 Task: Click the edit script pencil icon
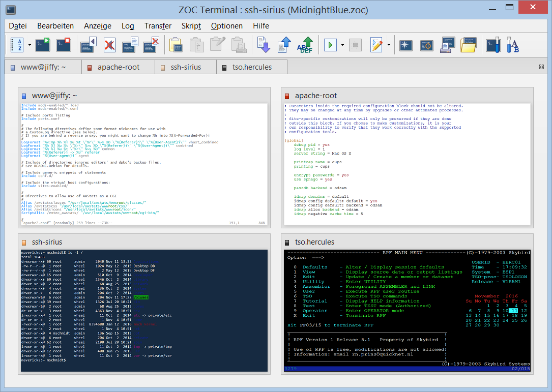pos(376,45)
